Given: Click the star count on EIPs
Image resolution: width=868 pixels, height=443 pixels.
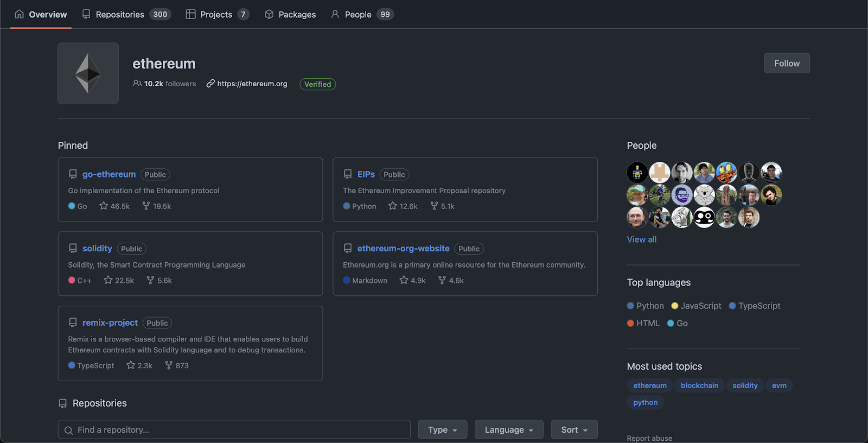Looking at the screenshot, I should (409, 206).
